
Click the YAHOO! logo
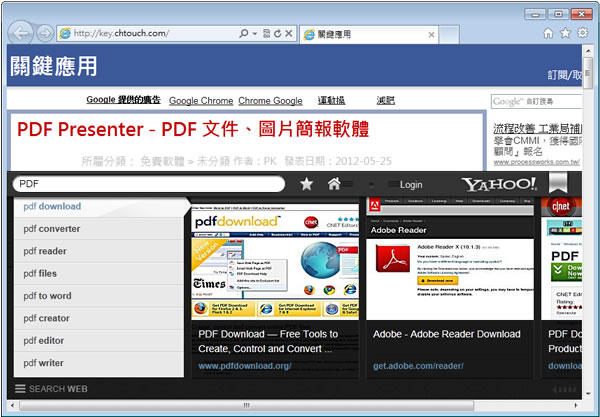pos(499,184)
